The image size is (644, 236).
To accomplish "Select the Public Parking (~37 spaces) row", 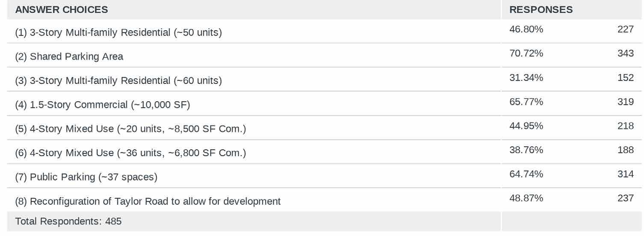I will pos(86,177).
